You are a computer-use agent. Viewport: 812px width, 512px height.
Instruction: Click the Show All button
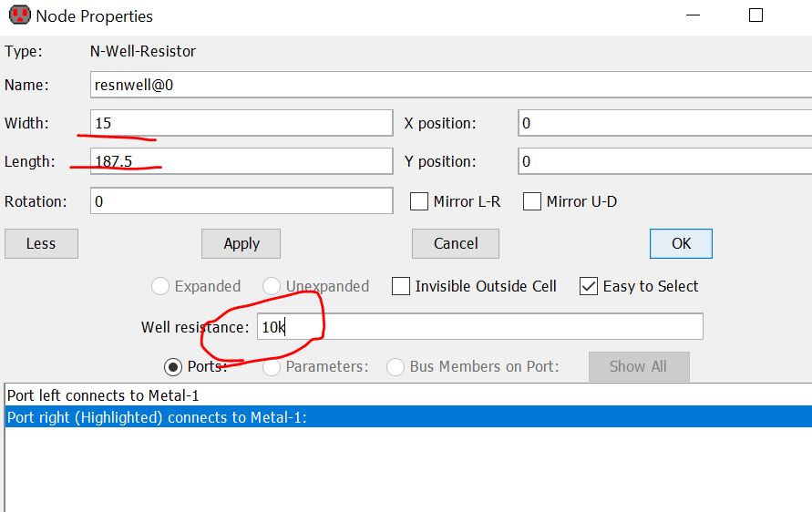pyautogui.click(x=638, y=366)
